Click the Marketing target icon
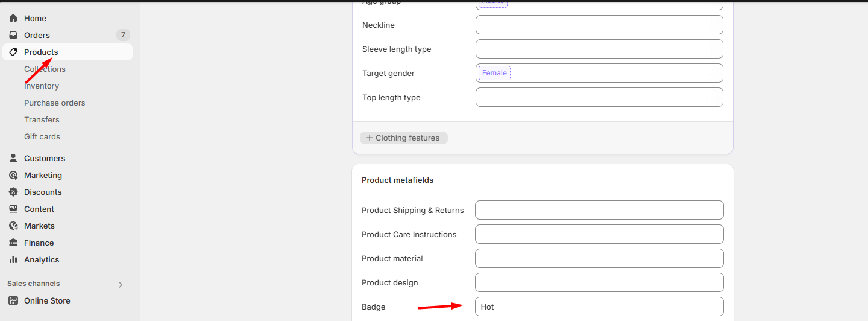868x321 pixels. coord(13,175)
